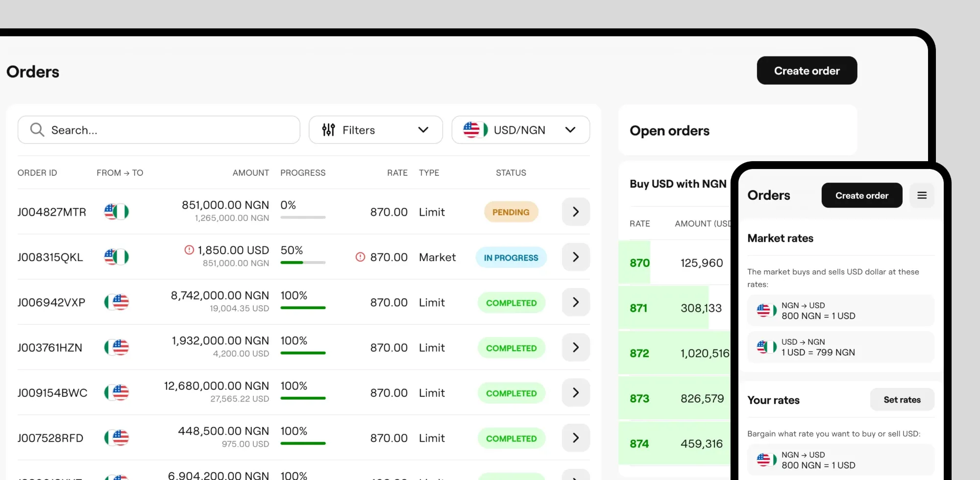Click Create order in the mobile view
Image resolution: width=980 pixels, height=480 pixels.
pyautogui.click(x=862, y=195)
